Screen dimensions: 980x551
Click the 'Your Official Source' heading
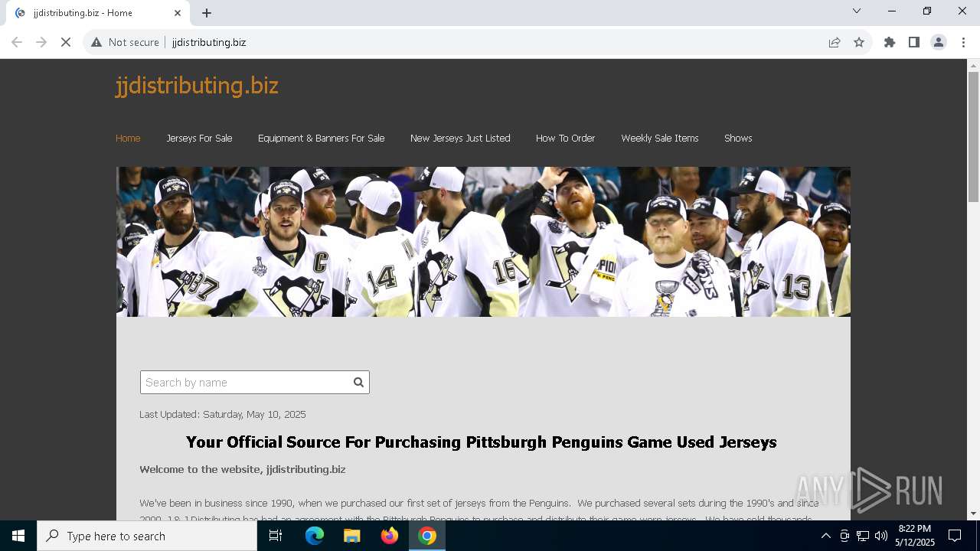(482, 442)
